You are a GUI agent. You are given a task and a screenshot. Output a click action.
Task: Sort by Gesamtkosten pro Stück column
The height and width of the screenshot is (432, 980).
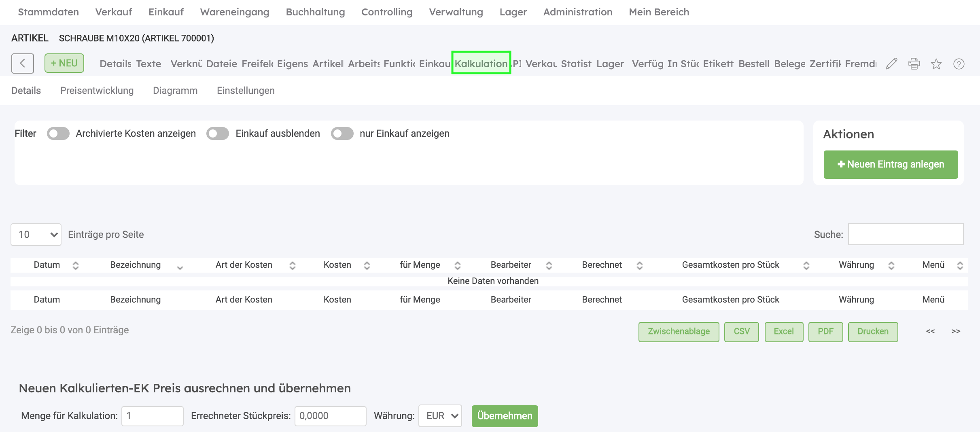click(806, 265)
